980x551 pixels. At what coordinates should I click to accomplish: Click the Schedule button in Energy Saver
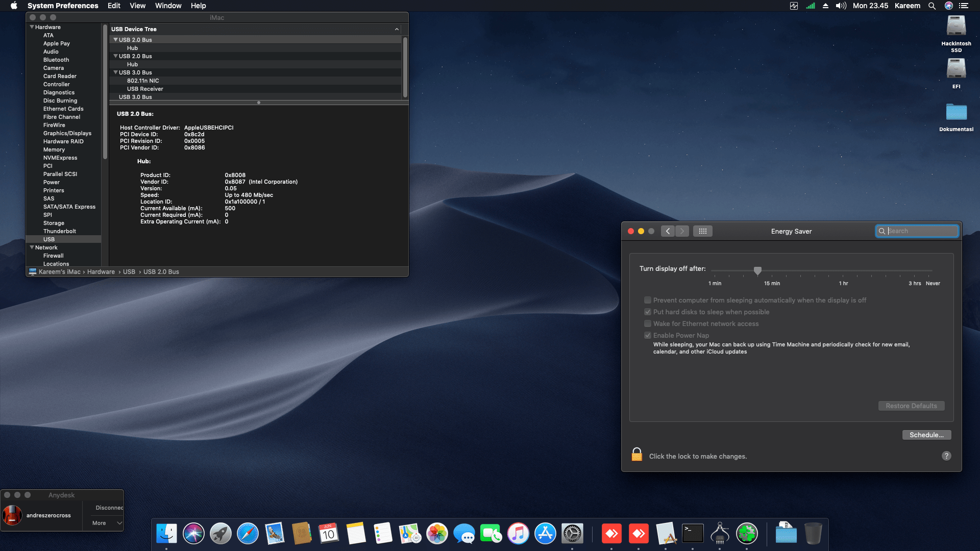coord(926,435)
